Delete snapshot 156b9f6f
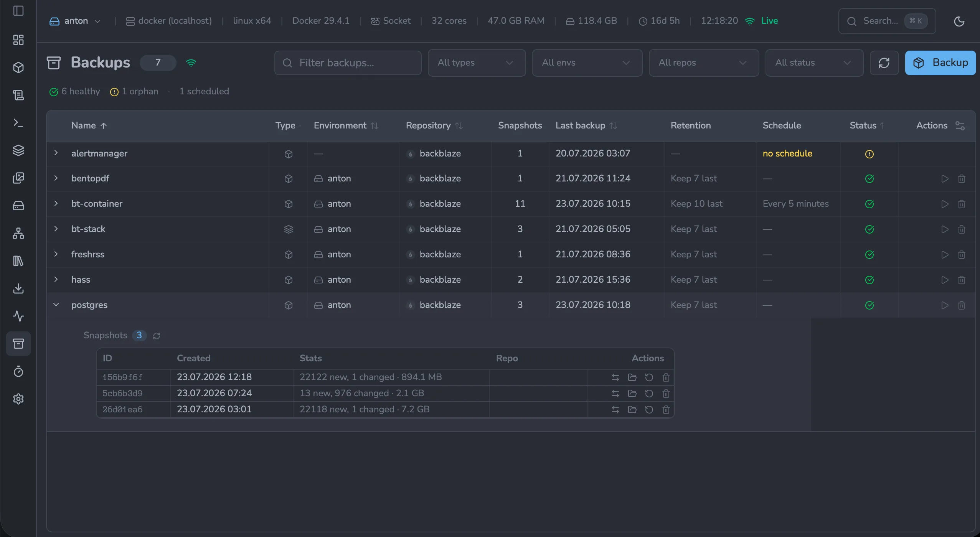 coord(666,377)
